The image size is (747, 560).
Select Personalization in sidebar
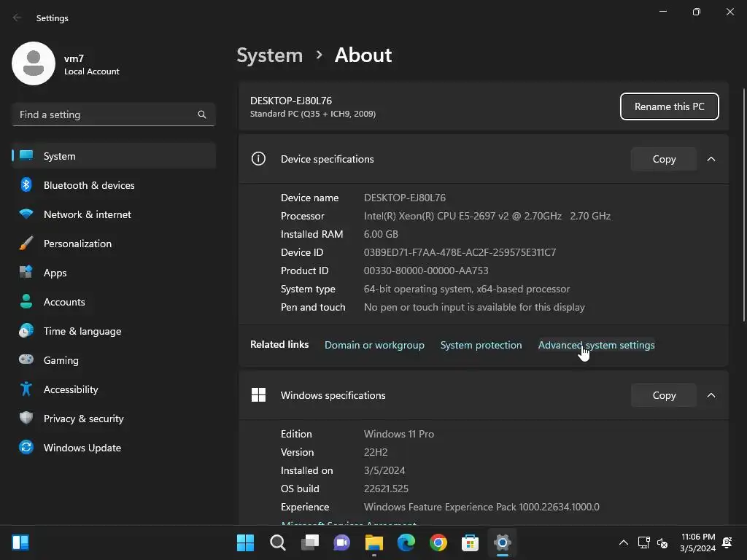pos(114,244)
